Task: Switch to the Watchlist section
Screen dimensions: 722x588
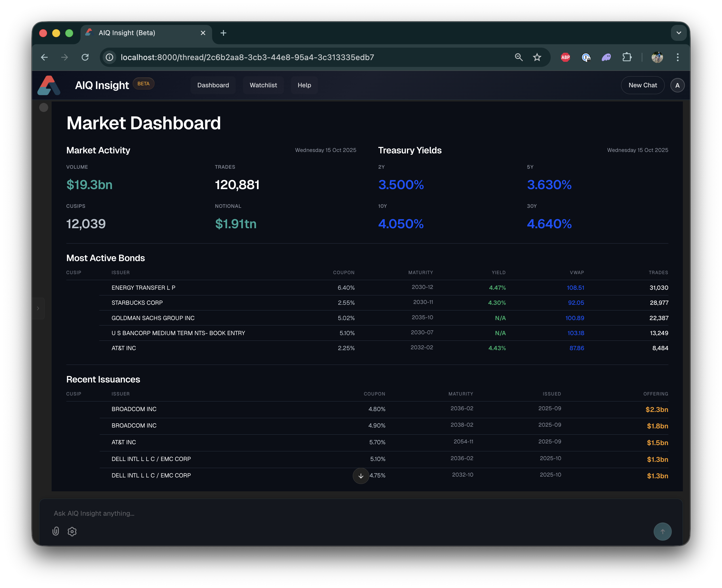Action: tap(263, 85)
